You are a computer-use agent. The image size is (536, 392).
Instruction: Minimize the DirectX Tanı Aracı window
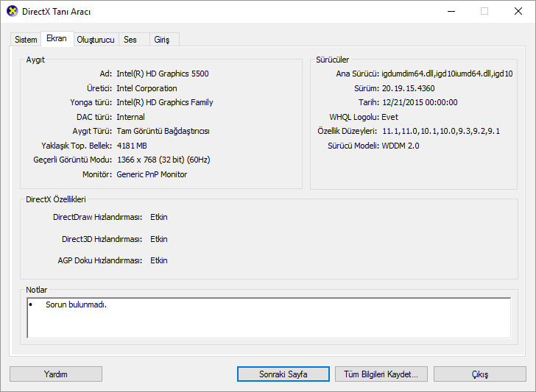pyautogui.click(x=451, y=11)
